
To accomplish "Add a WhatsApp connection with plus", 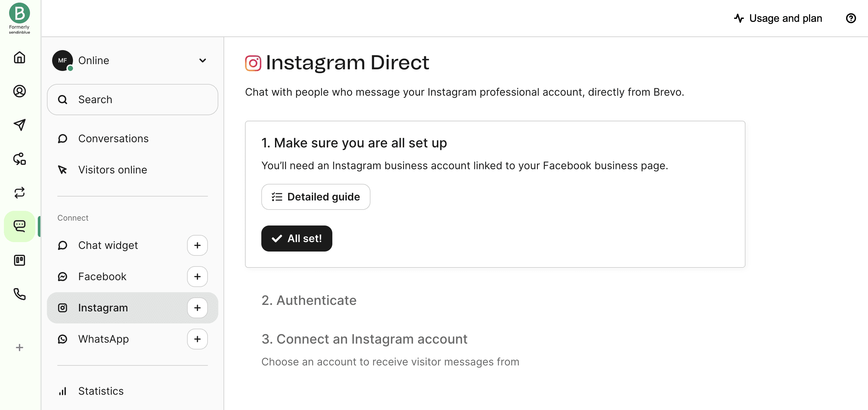I will pos(197,339).
